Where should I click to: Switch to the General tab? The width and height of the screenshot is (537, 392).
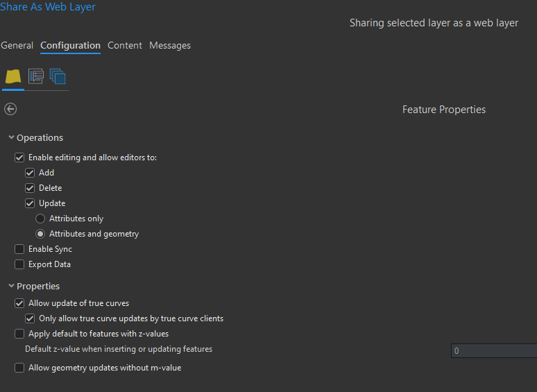[x=17, y=45]
